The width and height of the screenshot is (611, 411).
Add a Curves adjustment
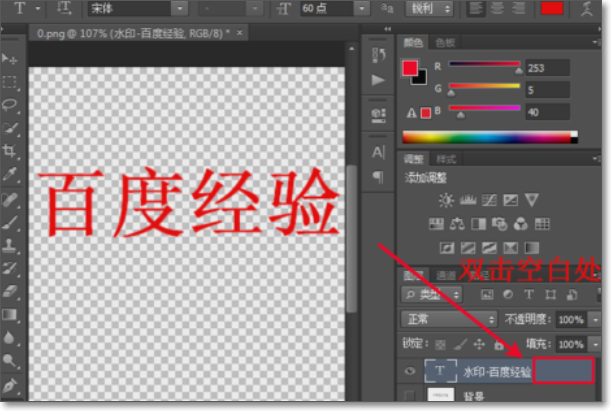coord(489,200)
